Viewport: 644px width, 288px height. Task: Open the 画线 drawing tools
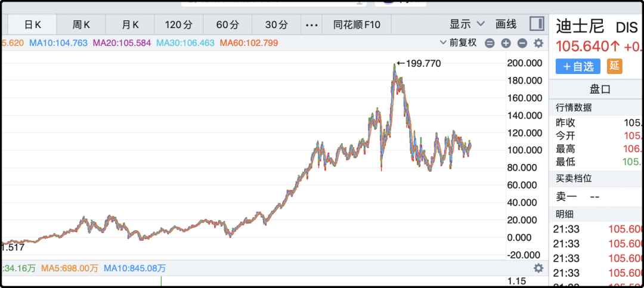(x=506, y=24)
